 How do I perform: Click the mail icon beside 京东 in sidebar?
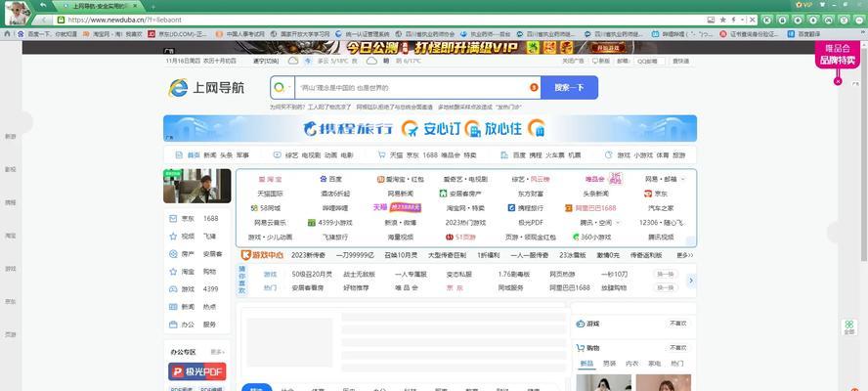coord(173,218)
